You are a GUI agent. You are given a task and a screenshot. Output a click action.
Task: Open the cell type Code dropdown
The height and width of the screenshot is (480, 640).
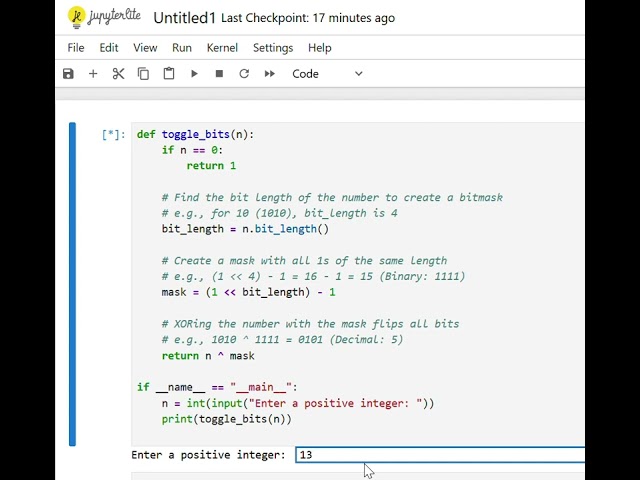click(327, 74)
